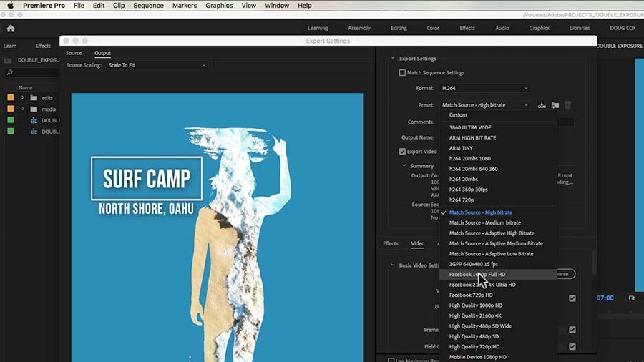Screen dimensions: 644x362
Task: Collapse the Export Settings section
Action: pos(393,58)
